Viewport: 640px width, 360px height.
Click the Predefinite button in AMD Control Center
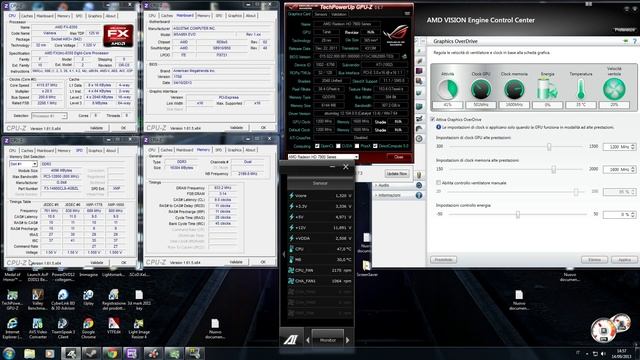(443, 260)
